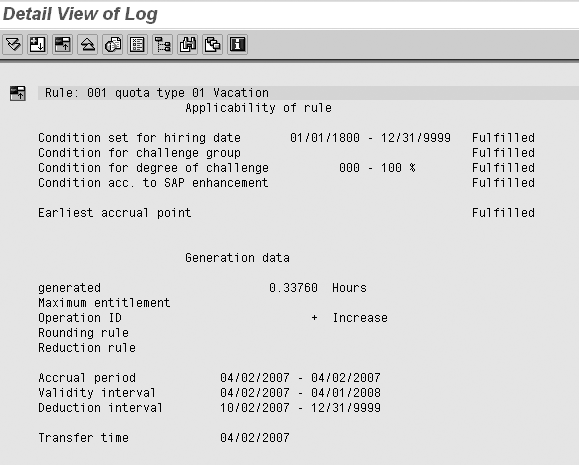Click the Applicability of rule heading

click(x=258, y=108)
